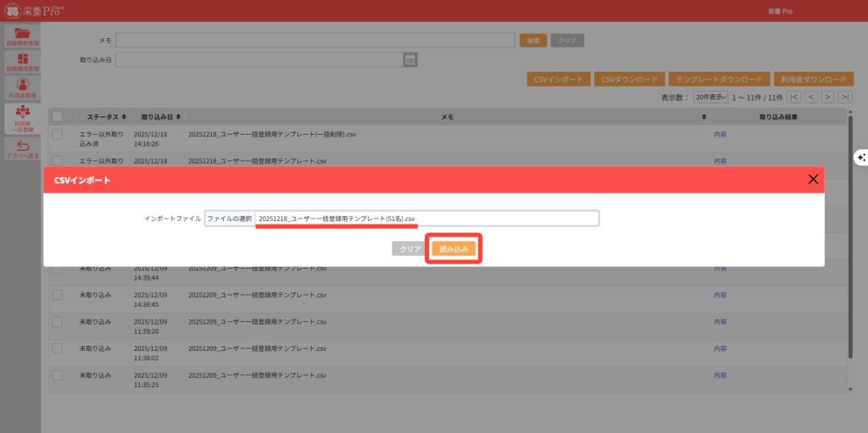The image size is (868, 433).
Task: Check the box for the 14:16:26 import row
Action: pos(58,134)
